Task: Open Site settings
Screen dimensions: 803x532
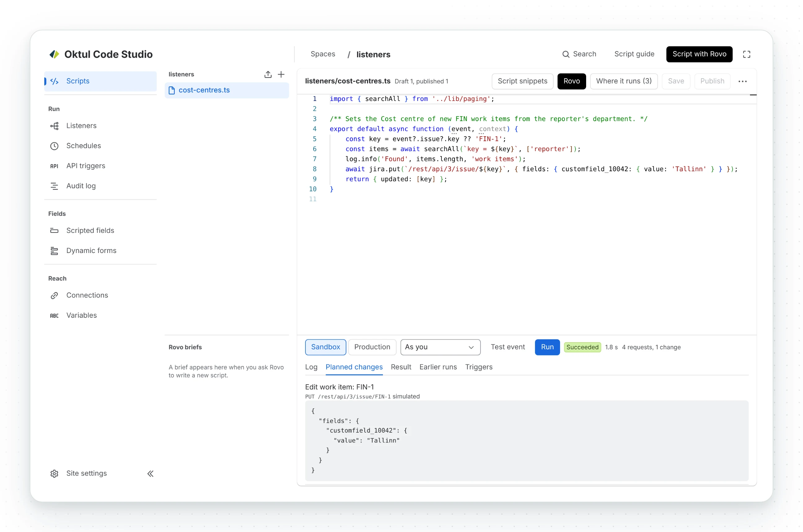Action: (86, 474)
